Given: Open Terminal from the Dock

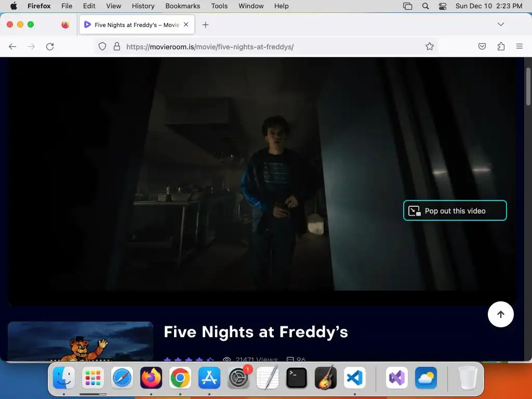Looking at the screenshot, I should [297, 378].
